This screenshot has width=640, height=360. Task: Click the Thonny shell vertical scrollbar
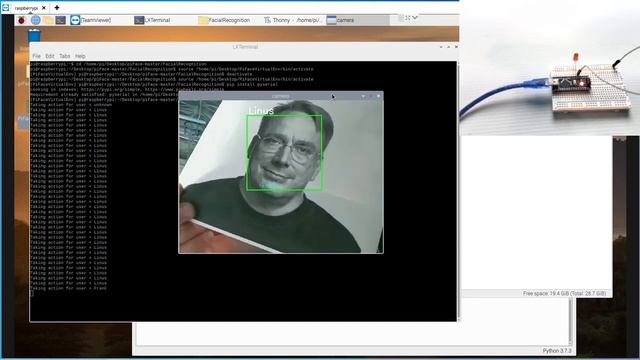point(572,321)
